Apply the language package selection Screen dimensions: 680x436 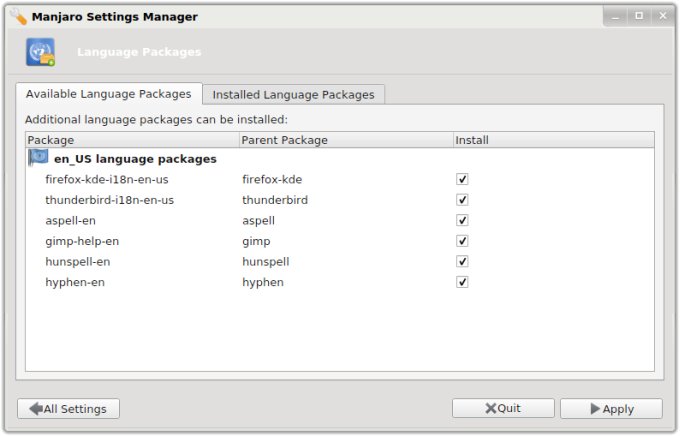click(x=611, y=409)
